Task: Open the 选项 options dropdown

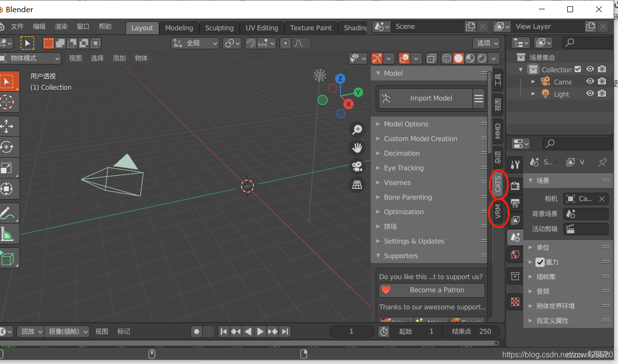Action: 487,43
